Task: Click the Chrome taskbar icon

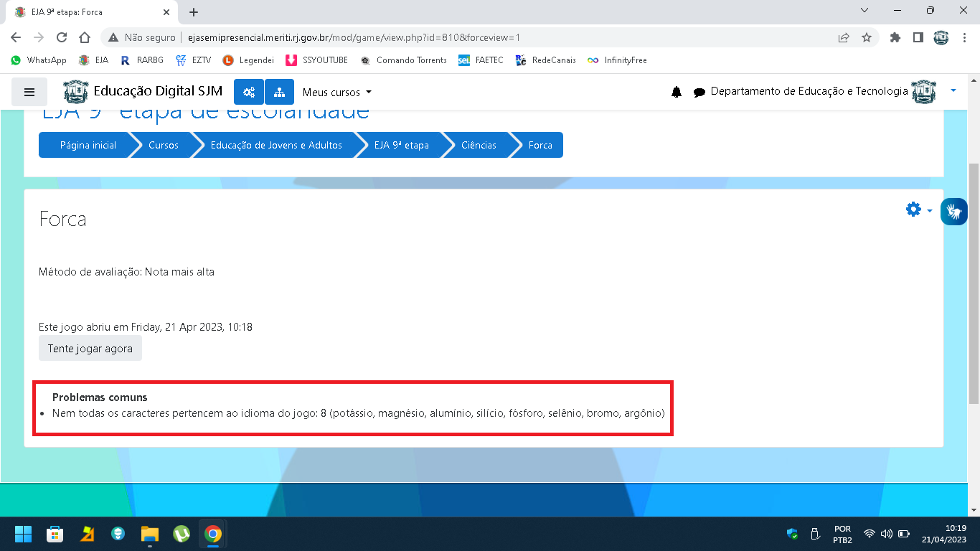Action: (212, 534)
